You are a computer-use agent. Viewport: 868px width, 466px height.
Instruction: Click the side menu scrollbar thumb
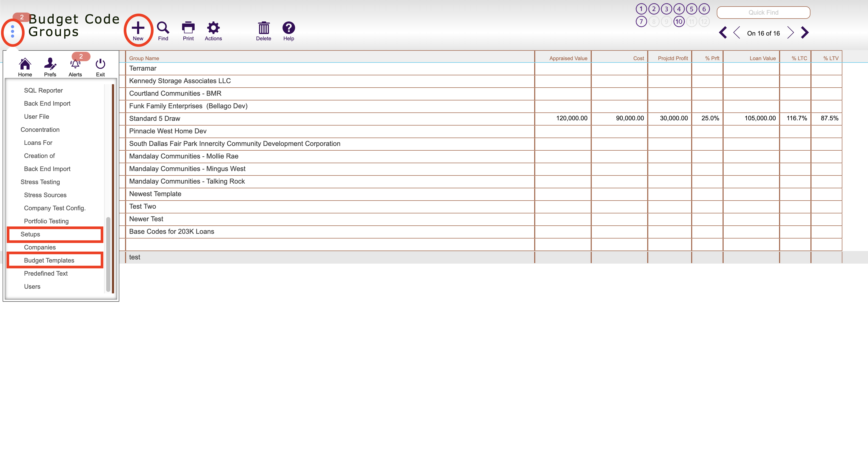pyautogui.click(x=108, y=254)
